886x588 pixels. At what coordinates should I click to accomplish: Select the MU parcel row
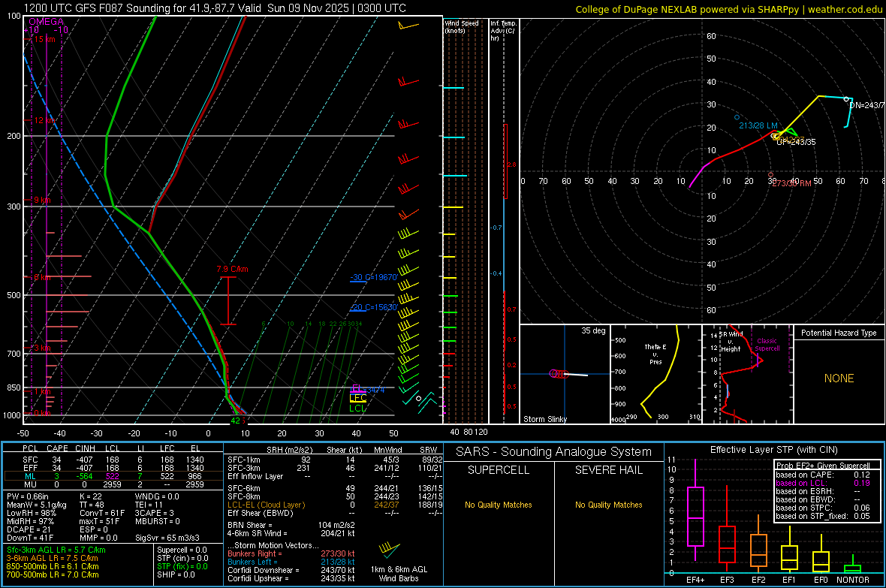coord(113,484)
